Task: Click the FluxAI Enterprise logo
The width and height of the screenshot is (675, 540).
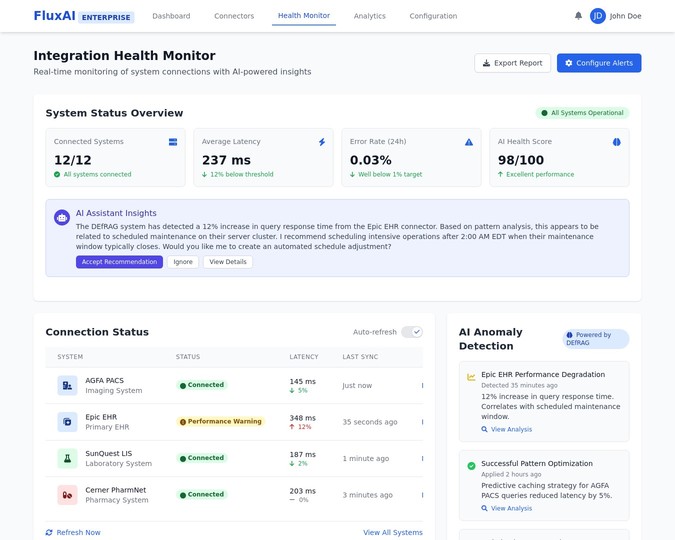Action: tap(84, 16)
